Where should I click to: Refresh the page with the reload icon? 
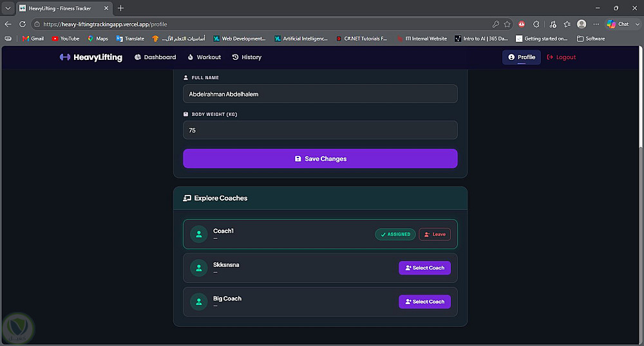[x=23, y=24]
